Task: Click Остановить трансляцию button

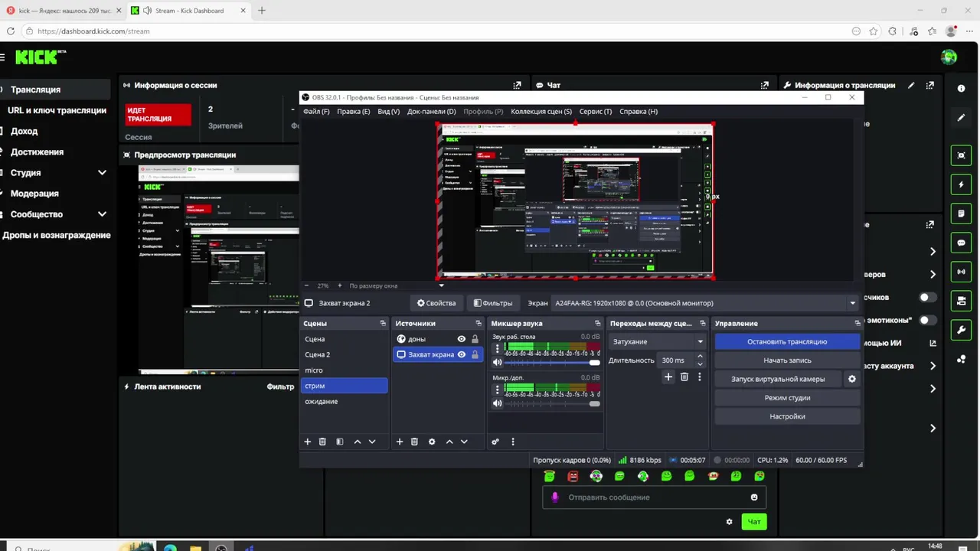Action: (x=787, y=342)
